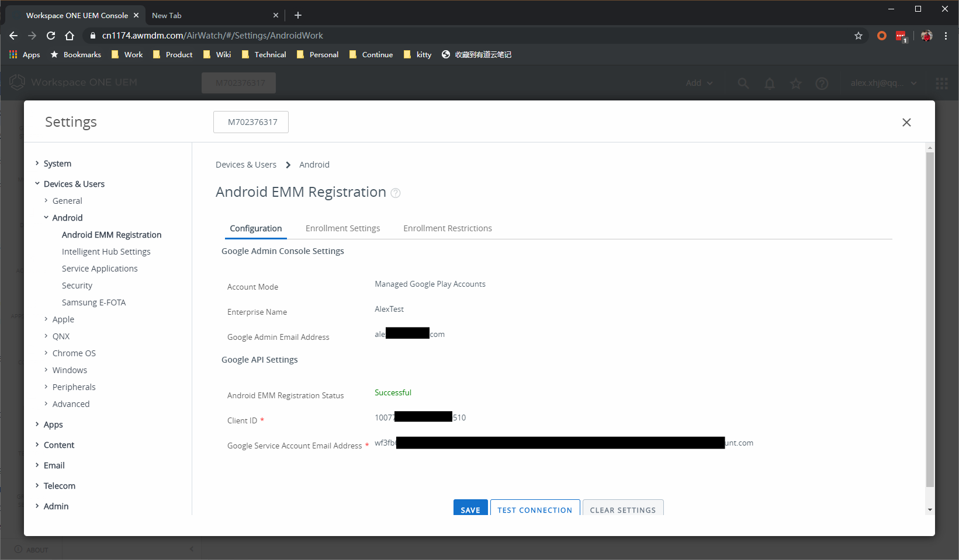The image size is (959, 560).
Task: Click the help icon next to Android EMM Registration
Action: click(x=396, y=193)
